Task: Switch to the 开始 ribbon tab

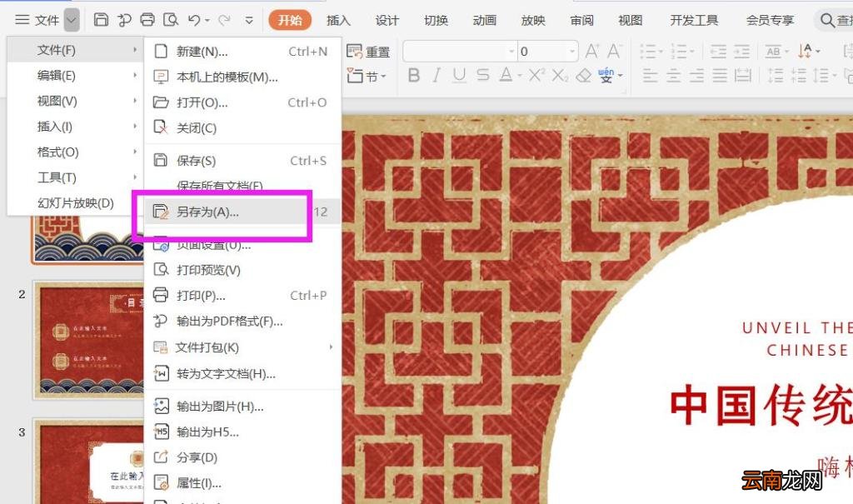Action: click(x=290, y=20)
